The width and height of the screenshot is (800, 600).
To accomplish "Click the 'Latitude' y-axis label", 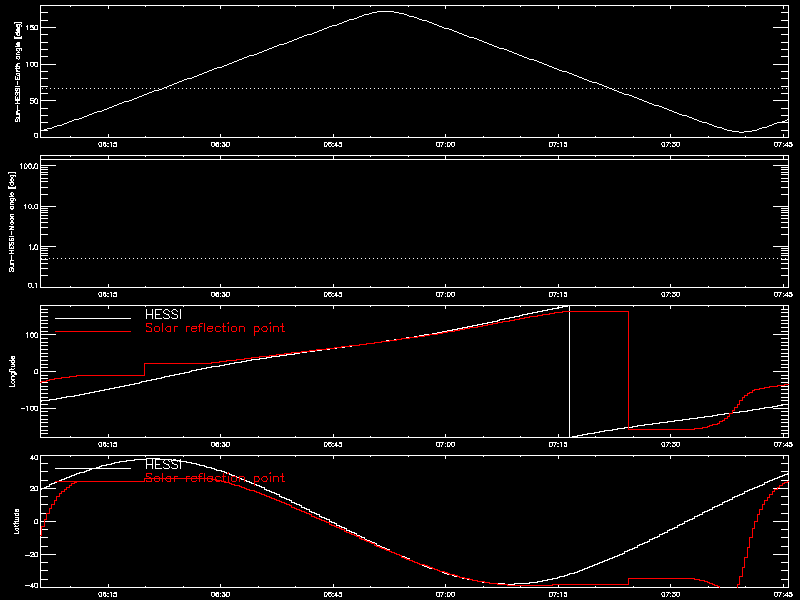I will [17, 521].
